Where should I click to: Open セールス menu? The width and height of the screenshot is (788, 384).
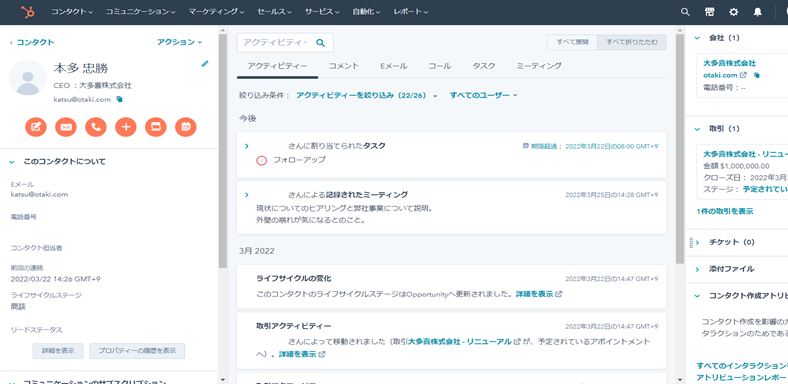(x=274, y=12)
